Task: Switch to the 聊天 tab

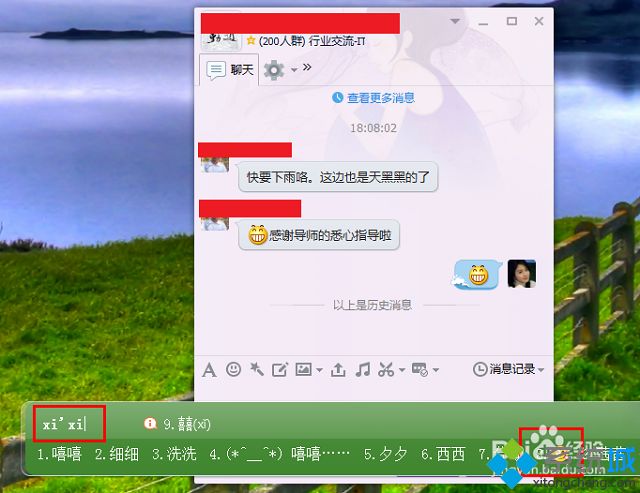Action: click(229, 70)
